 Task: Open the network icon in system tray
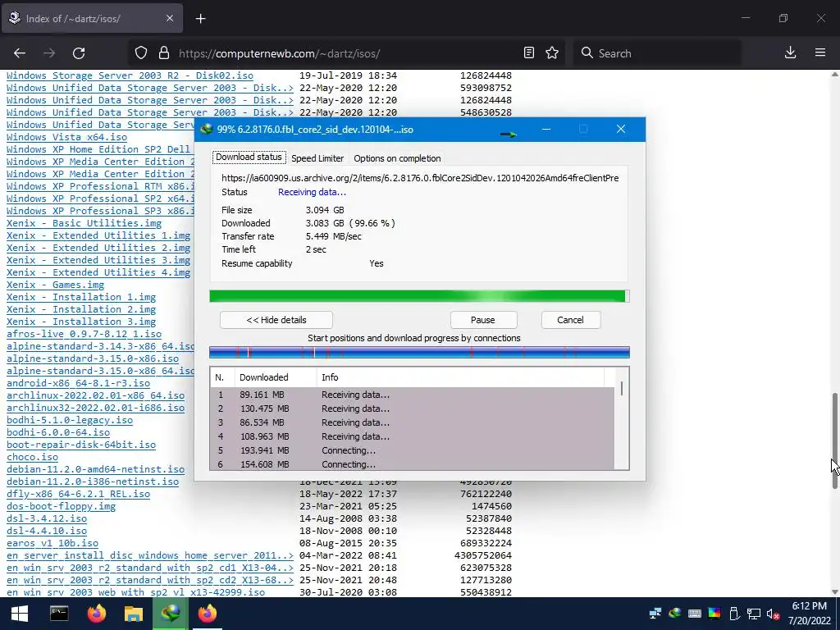pos(753,614)
